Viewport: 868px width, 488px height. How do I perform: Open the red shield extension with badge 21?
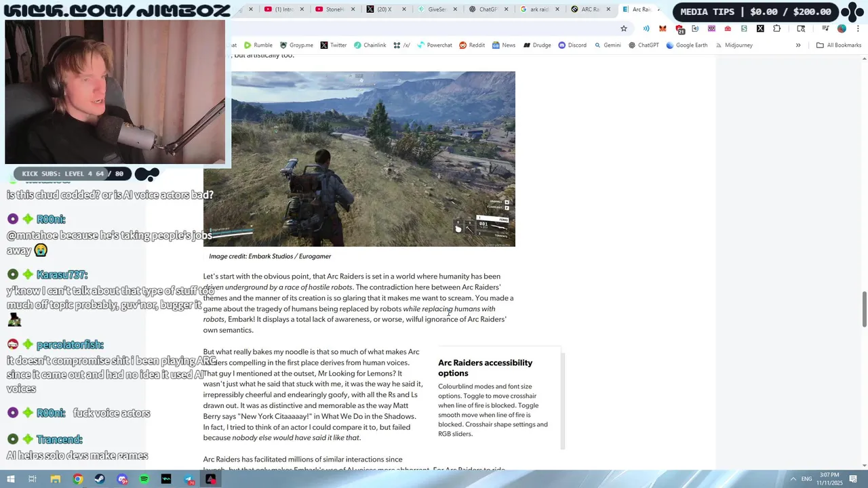679,29
